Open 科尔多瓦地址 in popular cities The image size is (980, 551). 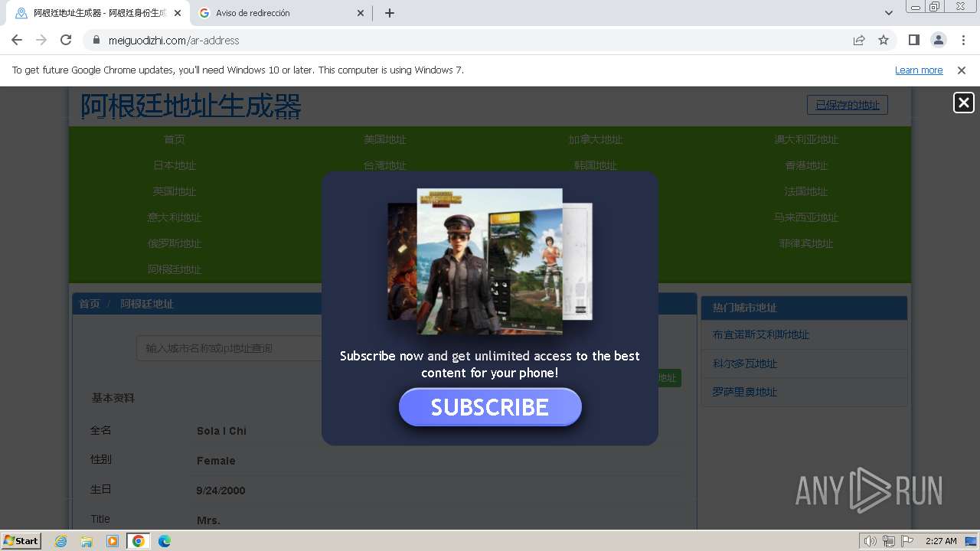(x=745, y=364)
